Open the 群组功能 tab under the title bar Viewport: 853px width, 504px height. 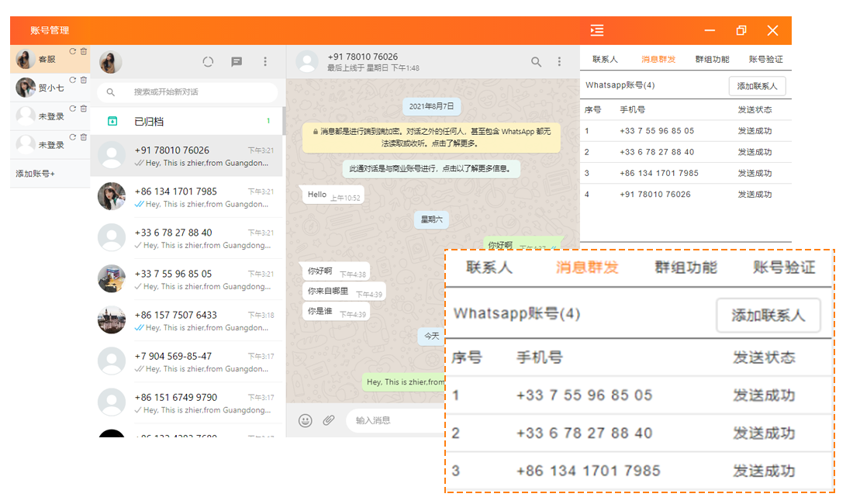712,59
